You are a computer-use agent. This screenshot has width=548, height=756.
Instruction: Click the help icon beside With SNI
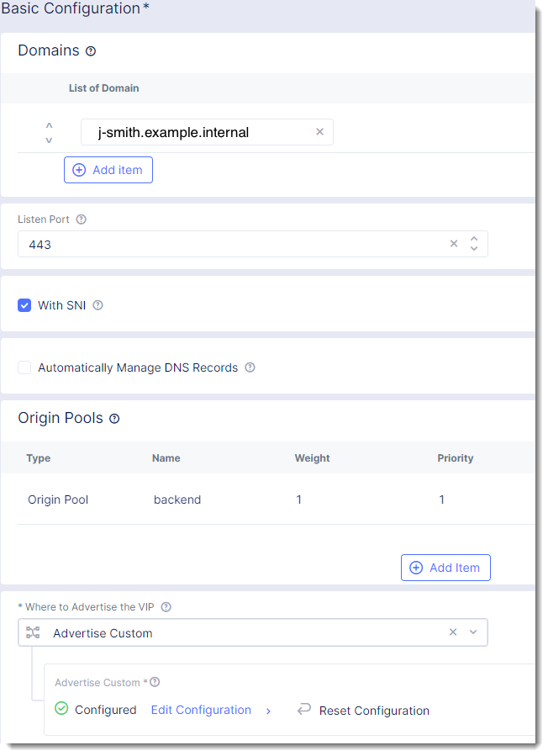click(x=97, y=305)
